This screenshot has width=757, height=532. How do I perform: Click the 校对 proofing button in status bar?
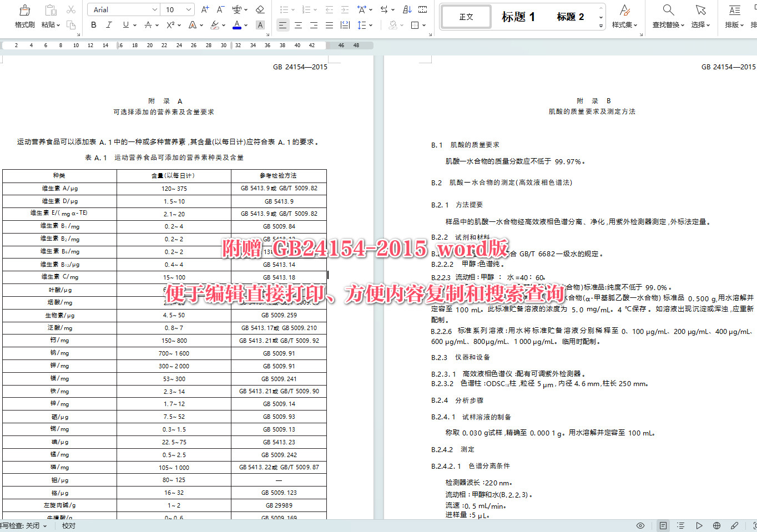click(x=69, y=525)
